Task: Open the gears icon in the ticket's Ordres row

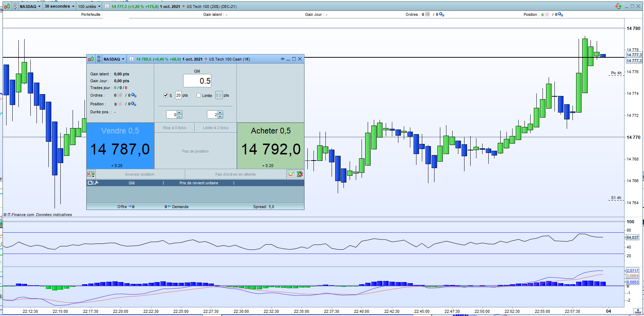Action: click(134, 95)
